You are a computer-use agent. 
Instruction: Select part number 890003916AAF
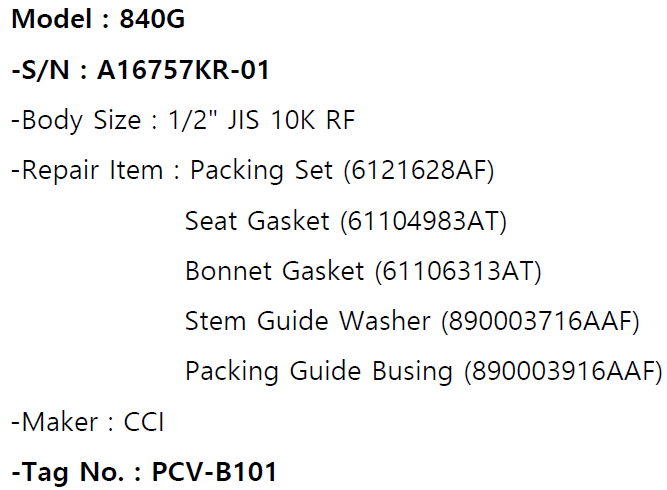563,371
